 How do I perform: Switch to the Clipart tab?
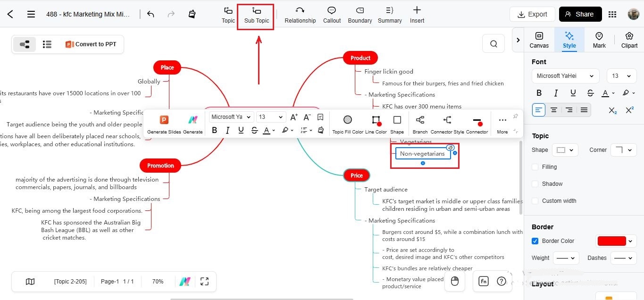click(x=629, y=40)
